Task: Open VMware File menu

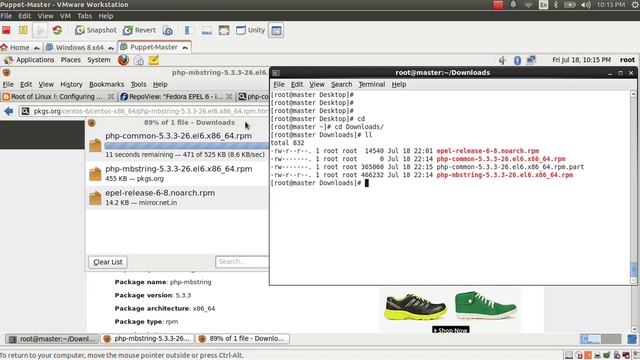Action: point(6,16)
